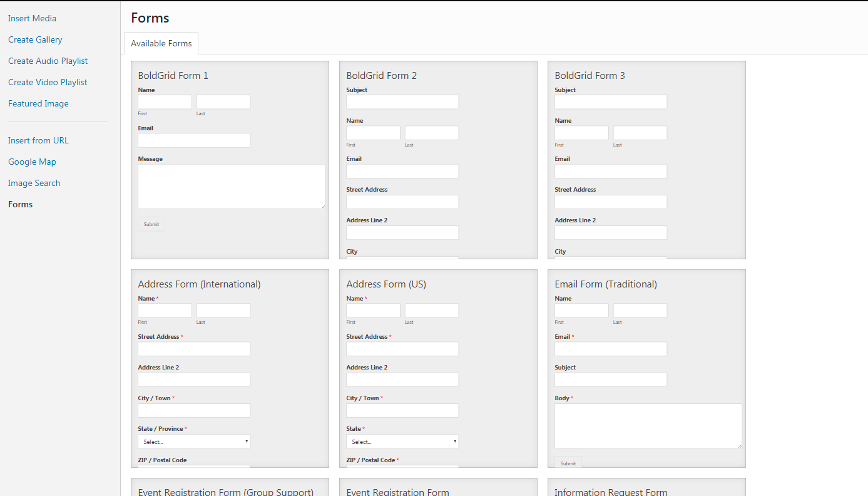
Task: Click Address Line 2 in Address Form (US)
Action: click(x=402, y=380)
